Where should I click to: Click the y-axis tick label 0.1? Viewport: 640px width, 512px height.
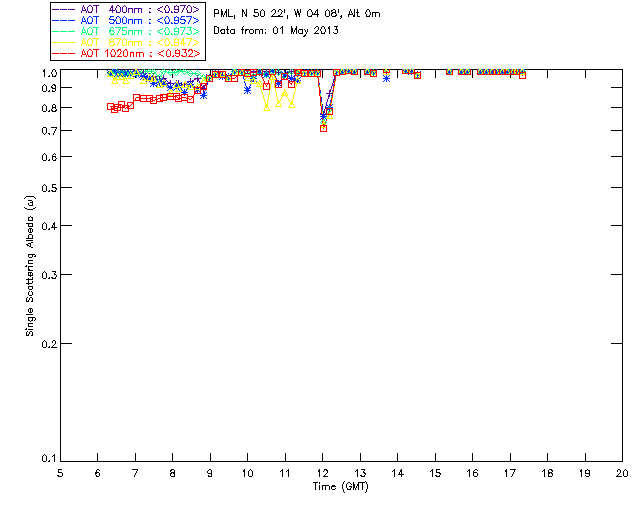(x=49, y=459)
